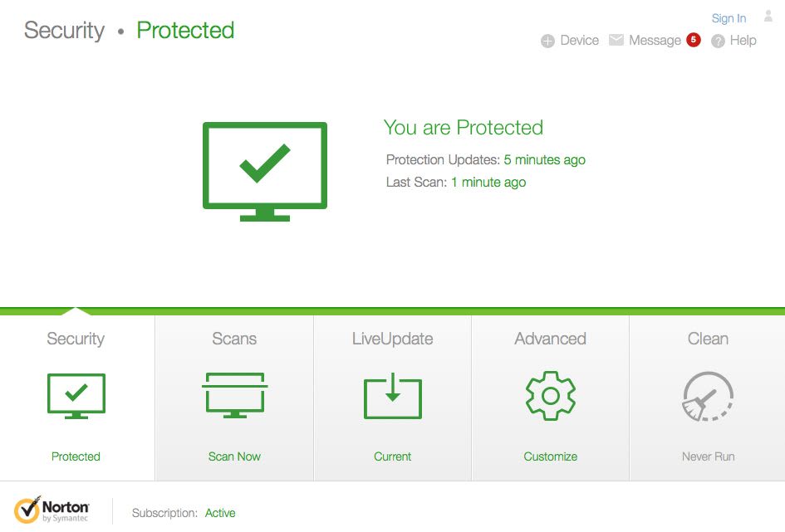Click the Message envelope icon
The height and width of the screenshot is (532, 785).
pos(616,40)
